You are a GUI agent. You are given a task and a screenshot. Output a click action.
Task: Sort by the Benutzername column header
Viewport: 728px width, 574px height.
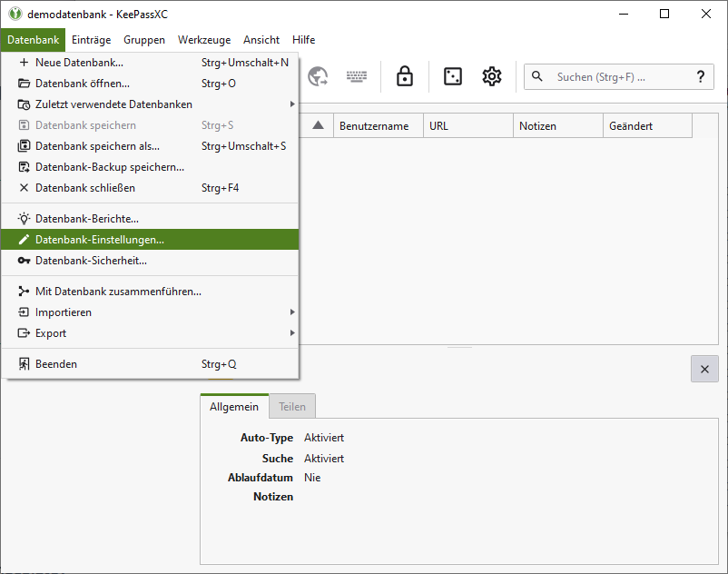click(374, 126)
